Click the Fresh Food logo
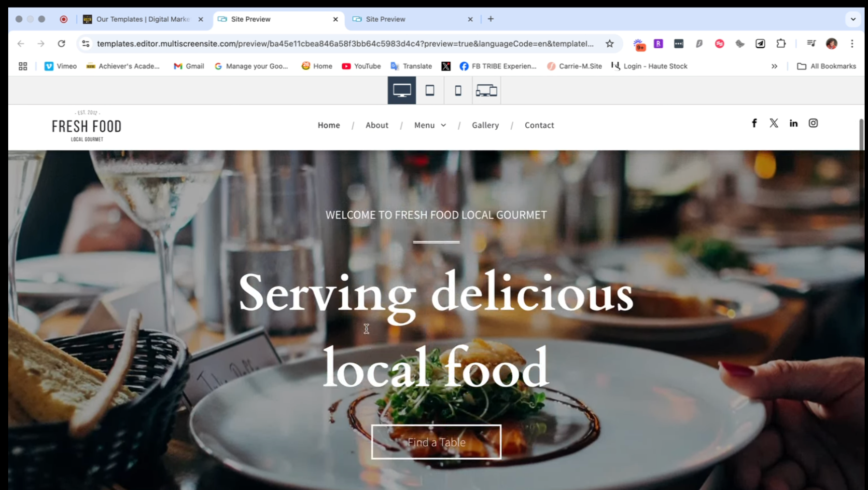Viewport: 868px width, 490px height. (x=87, y=126)
